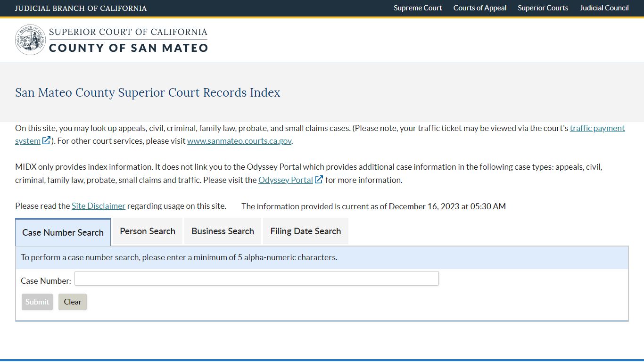This screenshot has height=362, width=644.
Task: Switch to the Filing Date Search tab
Action: point(305,231)
